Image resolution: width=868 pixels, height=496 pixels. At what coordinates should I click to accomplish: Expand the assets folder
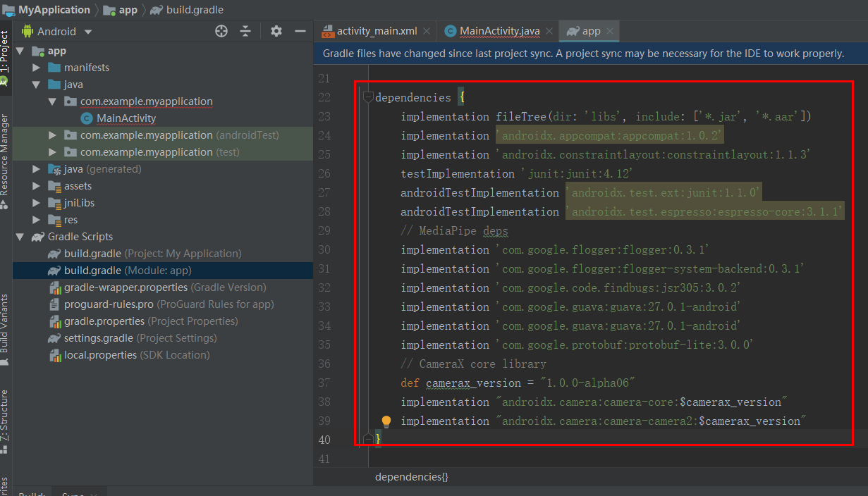[36, 186]
